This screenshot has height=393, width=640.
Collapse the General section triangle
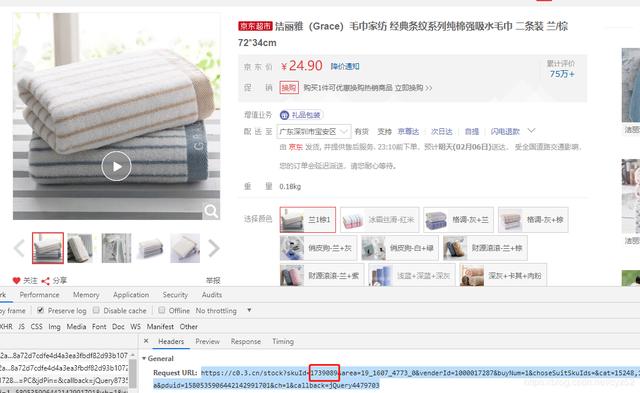pos(144,358)
